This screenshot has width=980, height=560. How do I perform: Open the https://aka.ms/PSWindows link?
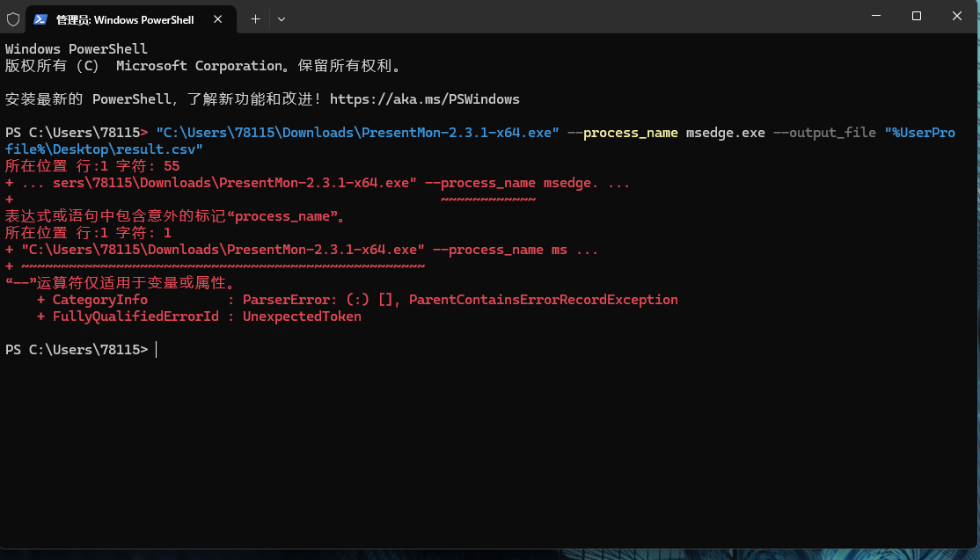424,99
